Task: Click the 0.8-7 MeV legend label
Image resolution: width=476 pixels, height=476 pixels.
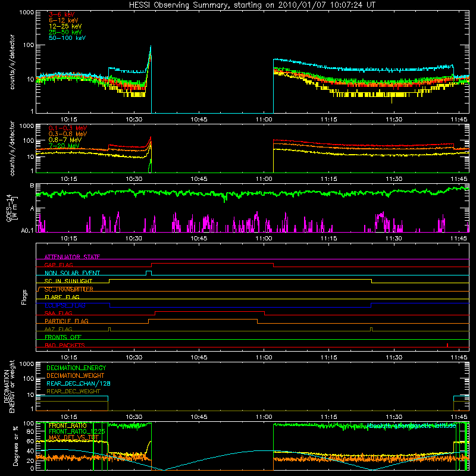Action: coord(65,140)
